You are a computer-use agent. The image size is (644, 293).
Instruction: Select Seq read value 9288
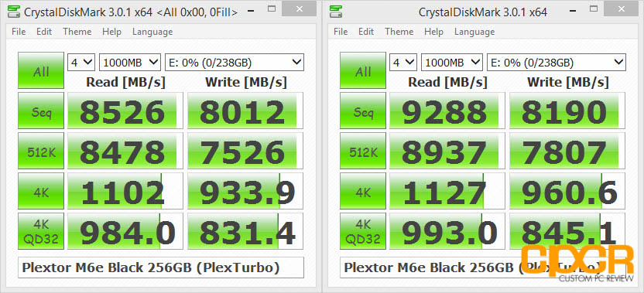[x=447, y=111]
